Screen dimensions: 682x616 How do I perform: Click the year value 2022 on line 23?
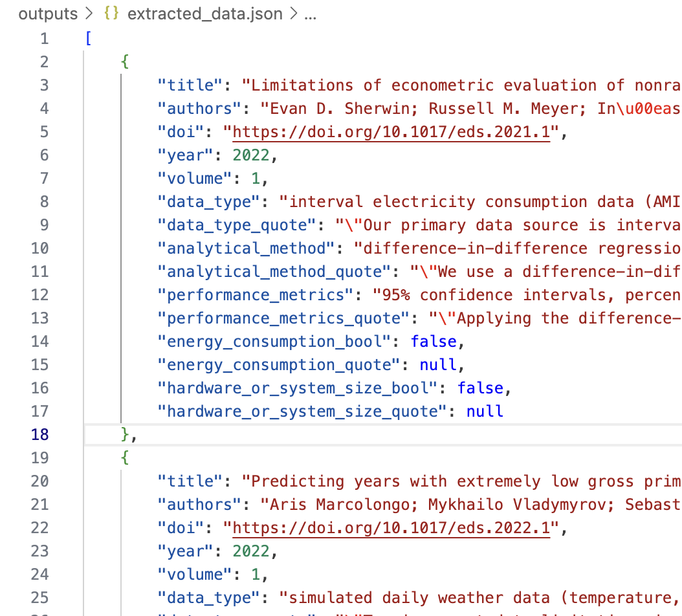pyautogui.click(x=251, y=551)
